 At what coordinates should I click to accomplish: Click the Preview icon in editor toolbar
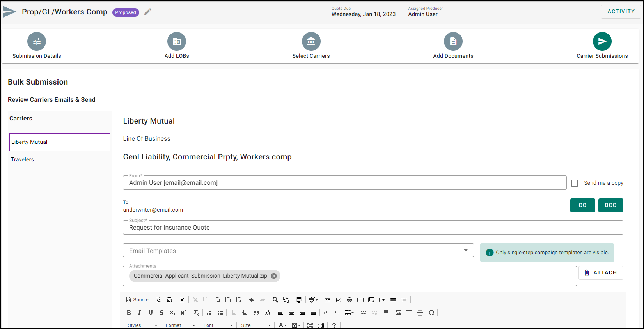pyautogui.click(x=158, y=300)
